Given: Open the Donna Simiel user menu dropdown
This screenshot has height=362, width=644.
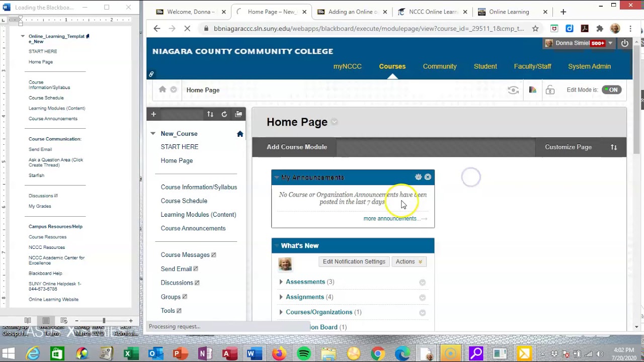Looking at the screenshot, I should (610, 43).
